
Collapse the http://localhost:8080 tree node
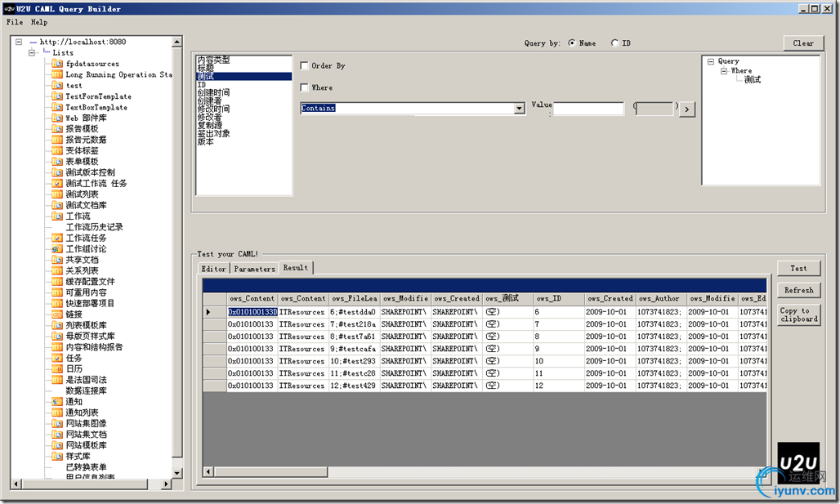coord(19,41)
